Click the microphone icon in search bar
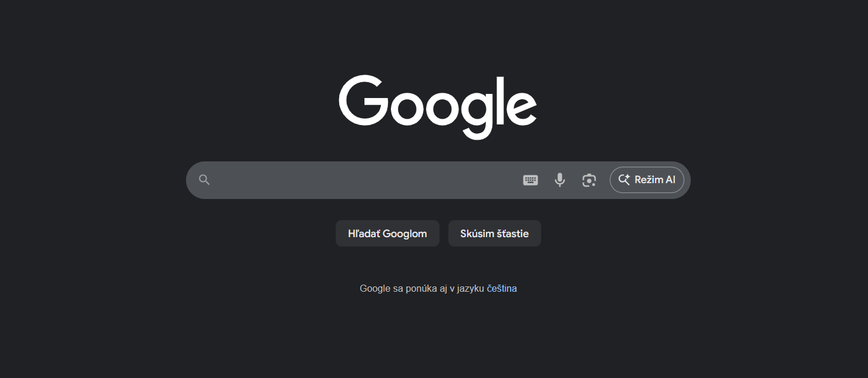This screenshot has height=378, width=868. (560, 180)
